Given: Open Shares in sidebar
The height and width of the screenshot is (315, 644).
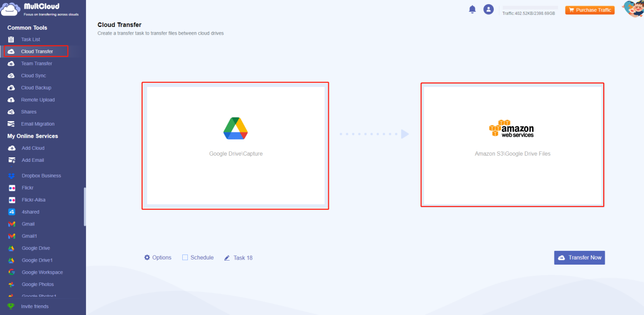Looking at the screenshot, I should (29, 112).
